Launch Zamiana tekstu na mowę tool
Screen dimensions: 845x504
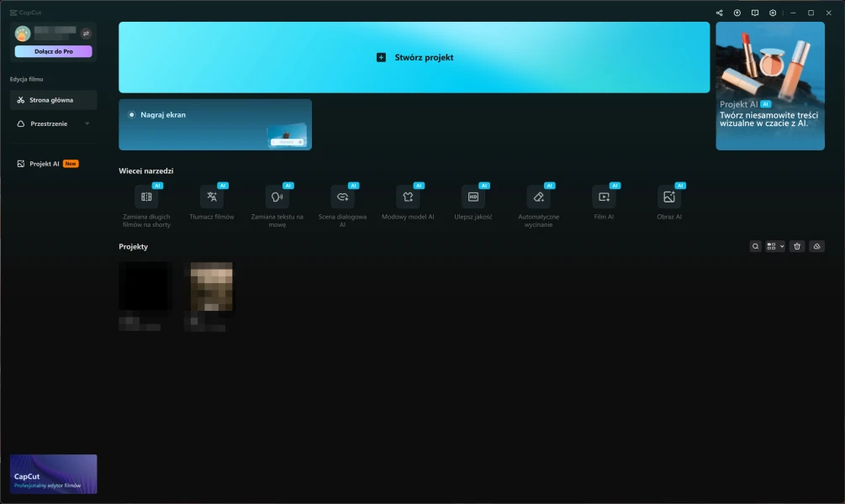(277, 197)
